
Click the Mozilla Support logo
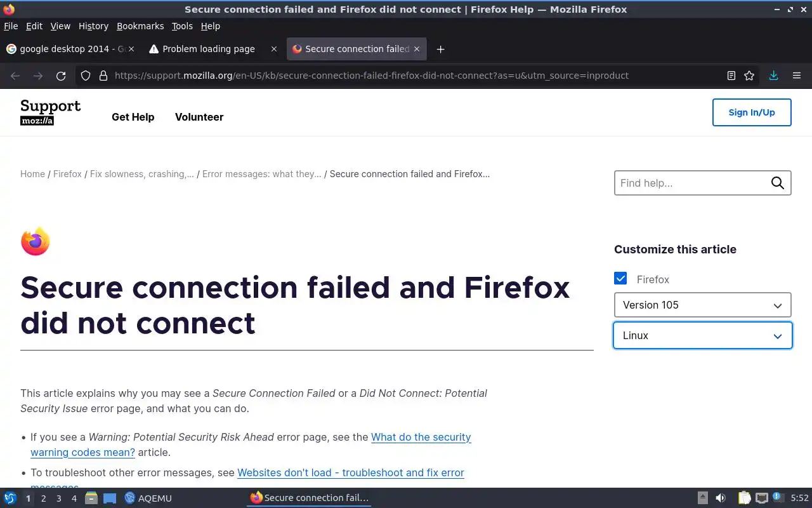[x=51, y=112]
